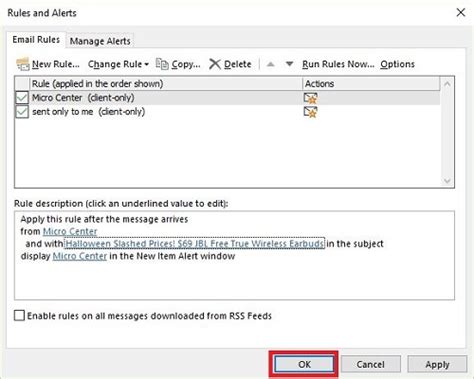Edit the display Micro Center alert link
474x379 pixels.
tap(80, 256)
